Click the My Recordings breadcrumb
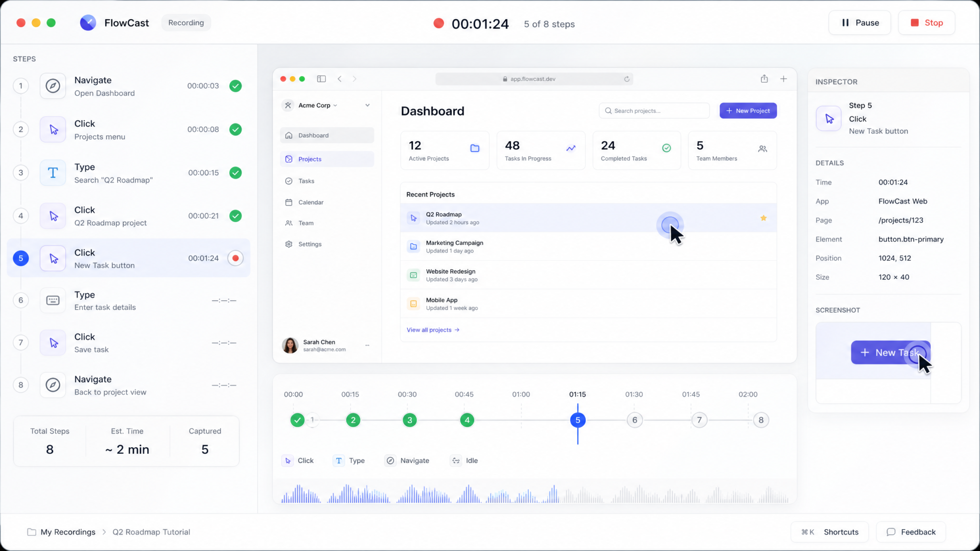 [x=68, y=532]
